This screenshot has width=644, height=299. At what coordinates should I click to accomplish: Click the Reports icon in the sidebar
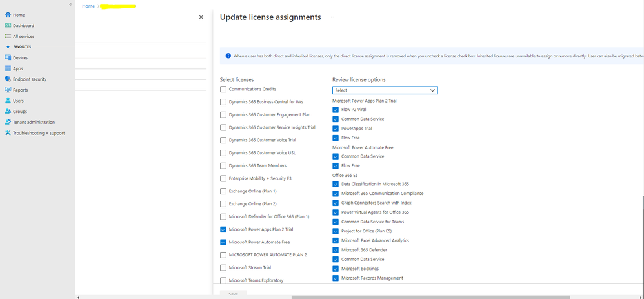tap(8, 90)
